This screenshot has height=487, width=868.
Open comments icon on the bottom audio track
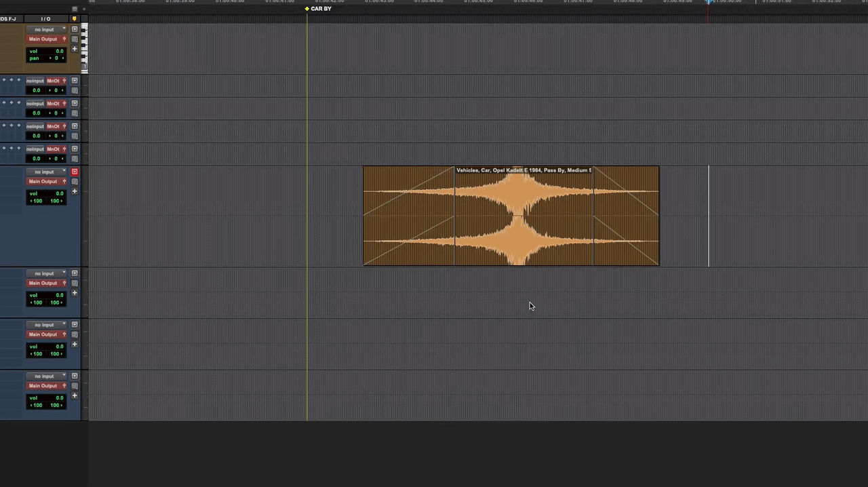click(x=75, y=386)
